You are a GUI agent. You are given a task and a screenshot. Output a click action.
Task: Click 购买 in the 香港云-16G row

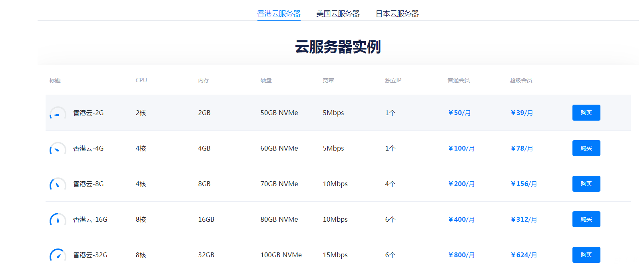pos(586,219)
